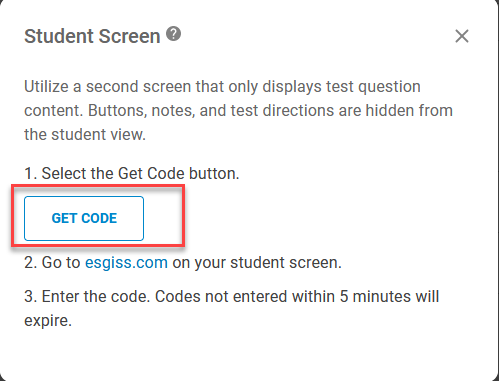Click step 1 'Select the Get Code button' text
Screen dimensions: 499x381
click(x=132, y=173)
